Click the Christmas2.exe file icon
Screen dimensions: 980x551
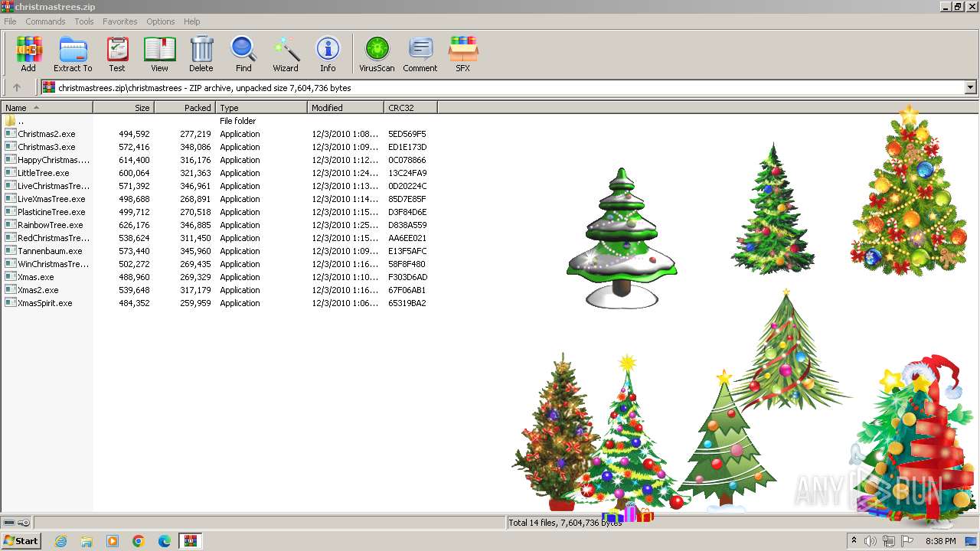[x=10, y=134]
